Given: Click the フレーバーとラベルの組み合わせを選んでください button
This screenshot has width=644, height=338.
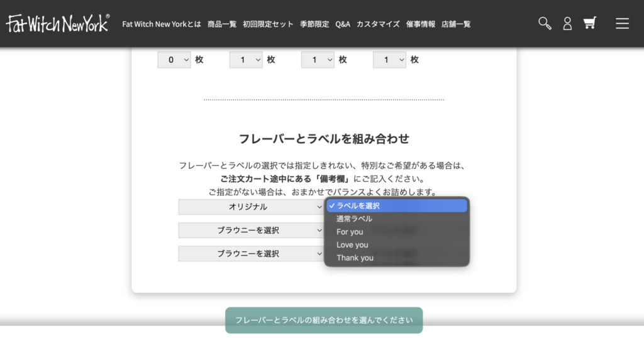Looking at the screenshot, I should pyautogui.click(x=324, y=320).
